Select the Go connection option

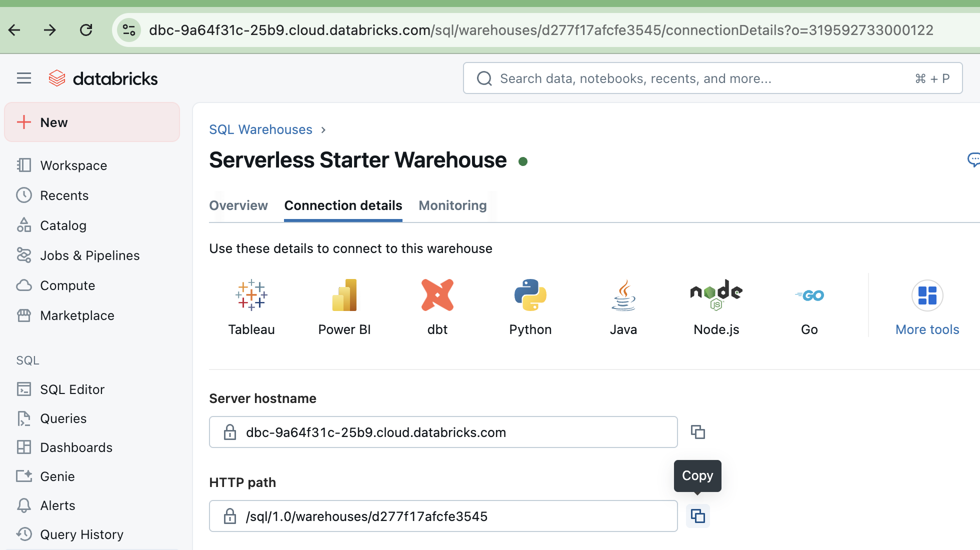click(x=809, y=305)
